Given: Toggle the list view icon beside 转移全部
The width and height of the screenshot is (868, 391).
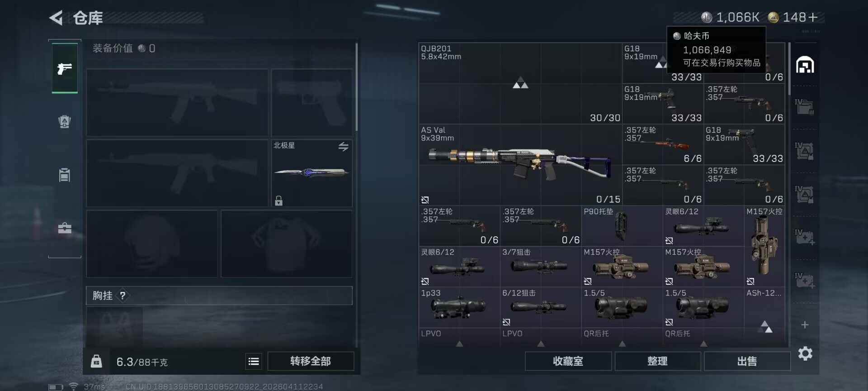Looking at the screenshot, I should [254, 361].
